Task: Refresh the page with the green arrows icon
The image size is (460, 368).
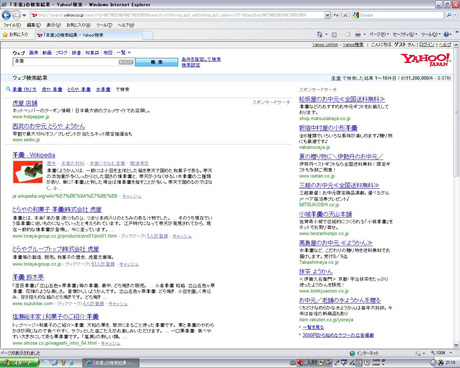Action: (x=336, y=15)
